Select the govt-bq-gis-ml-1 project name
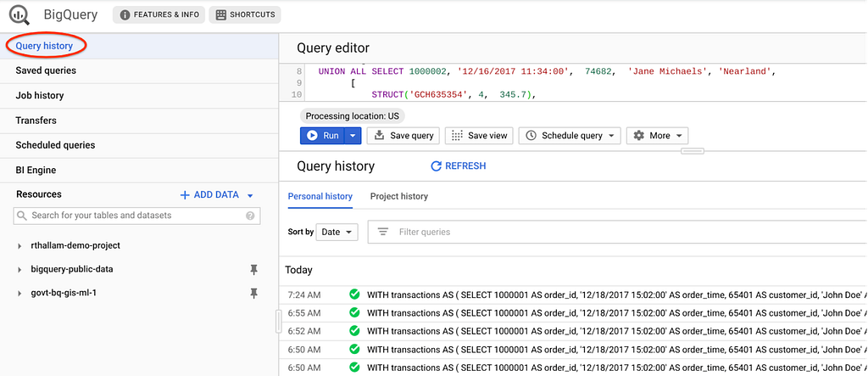 tap(64, 292)
